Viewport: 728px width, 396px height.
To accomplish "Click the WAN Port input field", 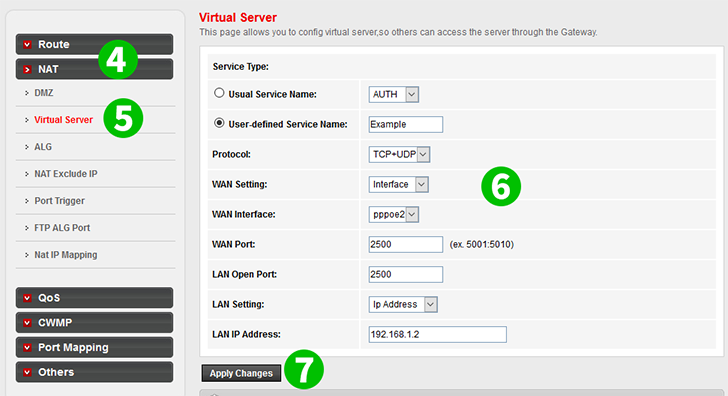I will 406,245.
